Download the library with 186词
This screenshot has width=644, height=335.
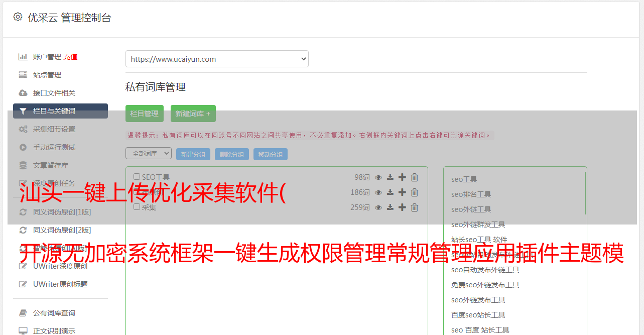[x=390, y=192]
